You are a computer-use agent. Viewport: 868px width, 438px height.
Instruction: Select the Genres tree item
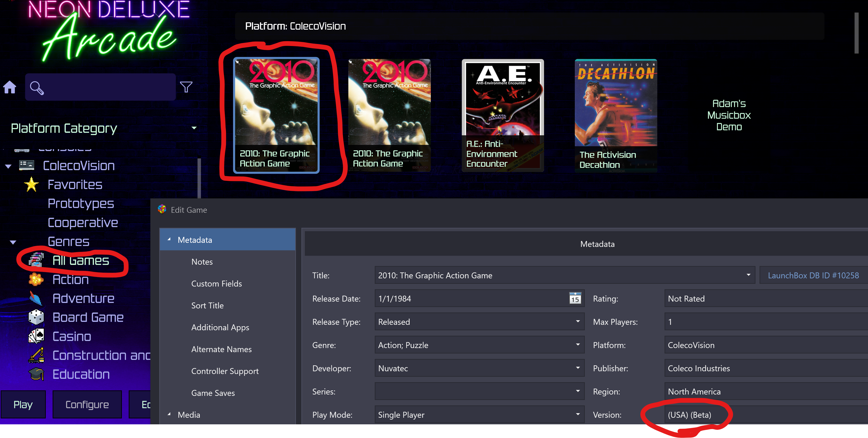click(x=68, y=241)
